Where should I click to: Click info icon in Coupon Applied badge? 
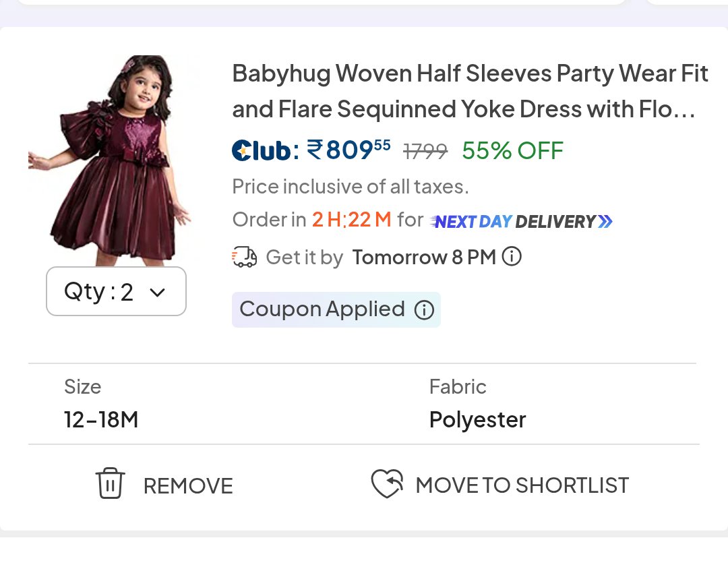(424, 309)
